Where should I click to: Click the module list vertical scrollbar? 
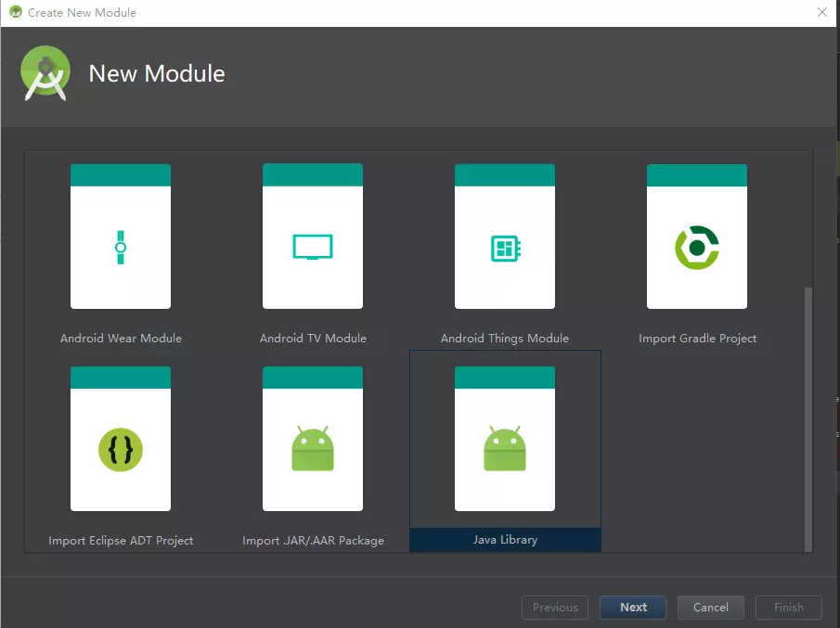coord(808,419)
